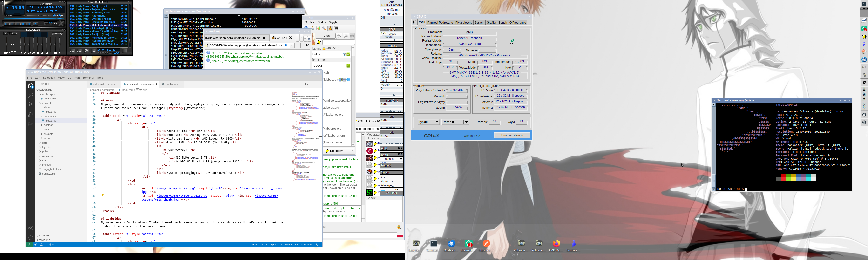This screenshot has width=868, height=260.
Task: Open VS Code Extensions icon
Action: point(31,124)
